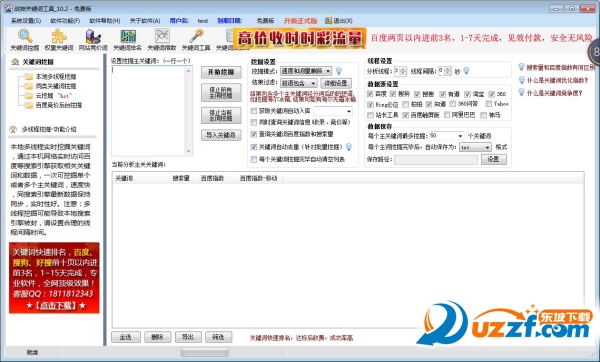600x362 pixels.
Task: Enable the 阿里巴巴 data source checkbox
Action: click(447, 115)
